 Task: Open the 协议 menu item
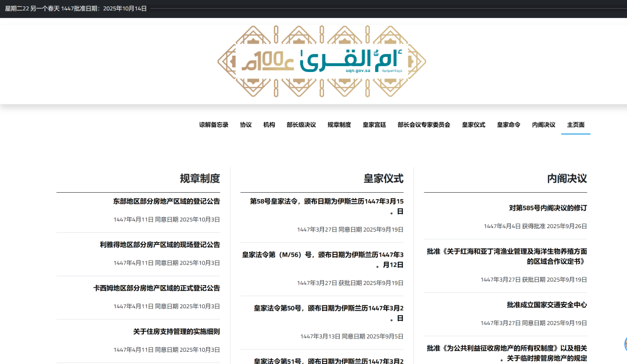tap(246, 125)
